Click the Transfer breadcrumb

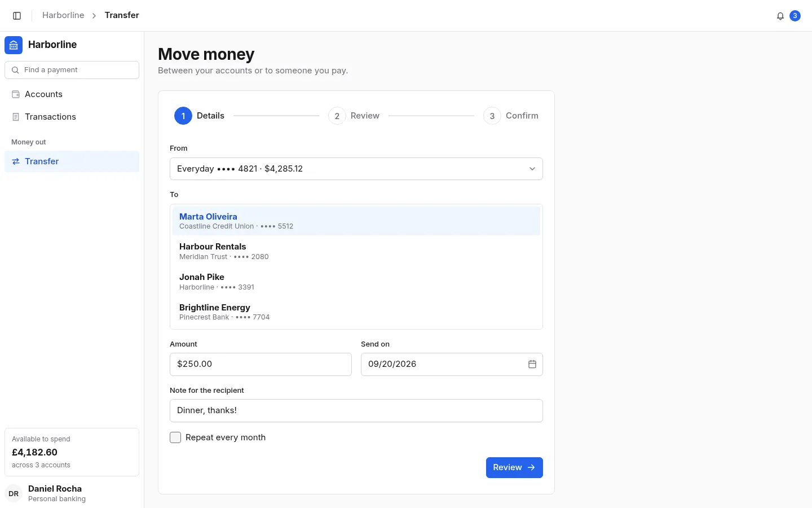[122, 15]
